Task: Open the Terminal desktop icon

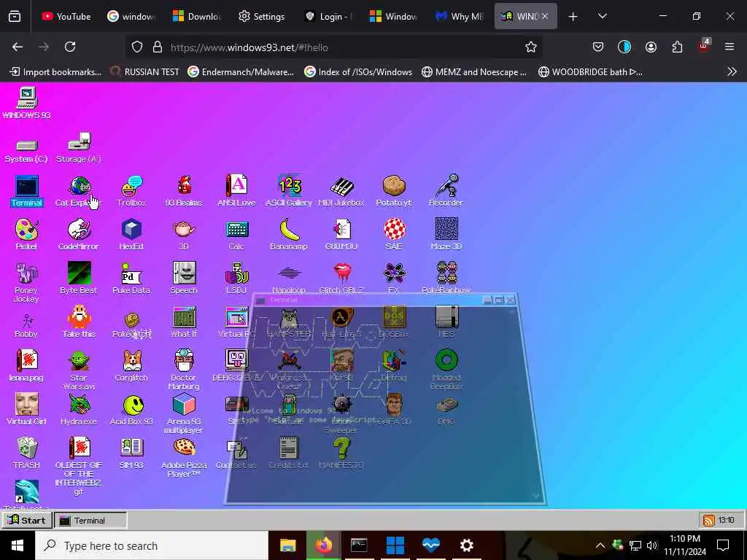Action: click(27, 190)
